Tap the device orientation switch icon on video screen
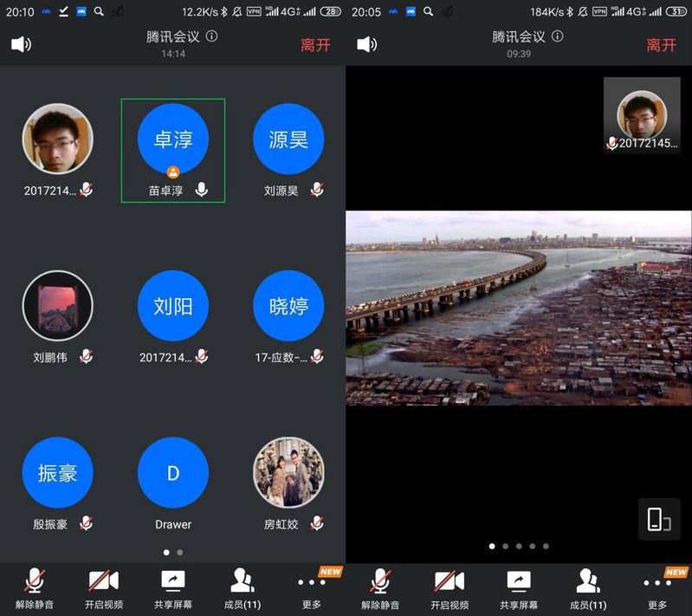Image resolution: width=692 pixels, height=616 pixels. click(659, 519)
